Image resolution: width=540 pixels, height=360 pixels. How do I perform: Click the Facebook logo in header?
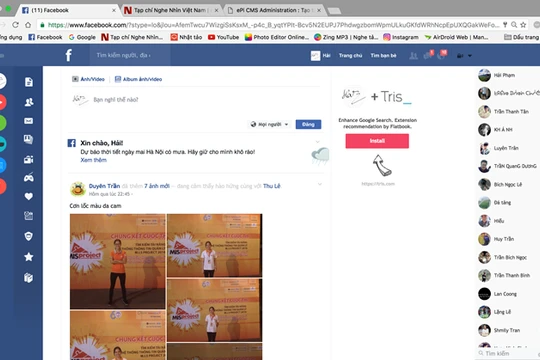tap(69, 55)
